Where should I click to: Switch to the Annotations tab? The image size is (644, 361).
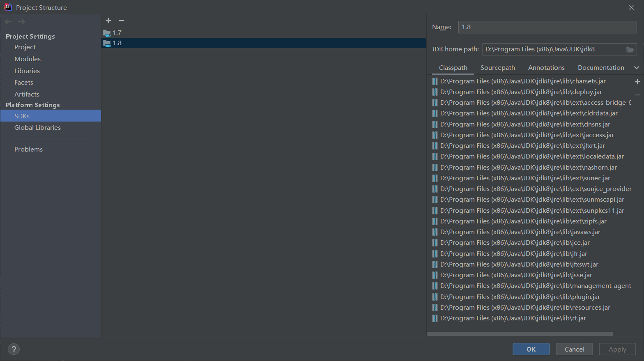click(x=546, y=68)
